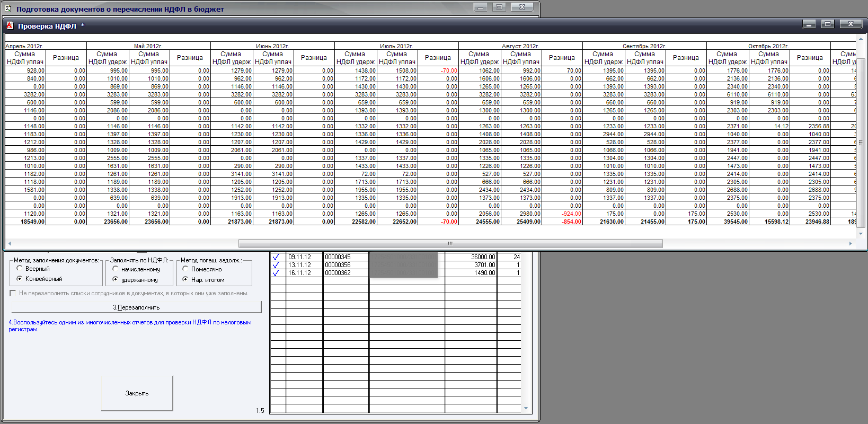Click the Апрель 2012г. column header
The width and height of the screenshot is (868, 424).
pyautogui.click(x=46, y=46)
